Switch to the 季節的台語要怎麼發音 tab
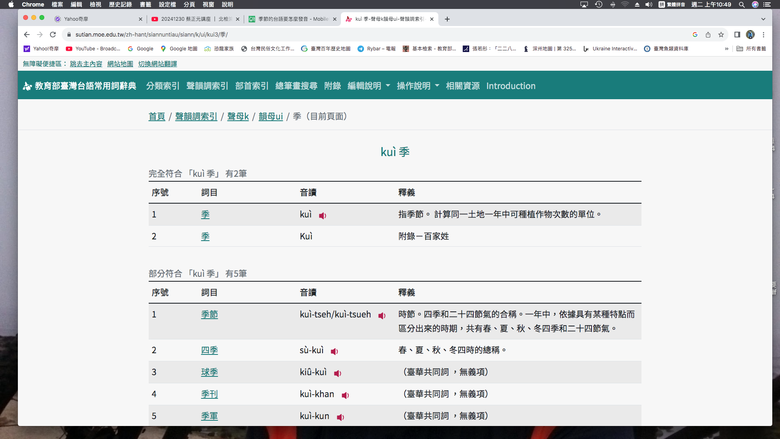 (292, 19)
